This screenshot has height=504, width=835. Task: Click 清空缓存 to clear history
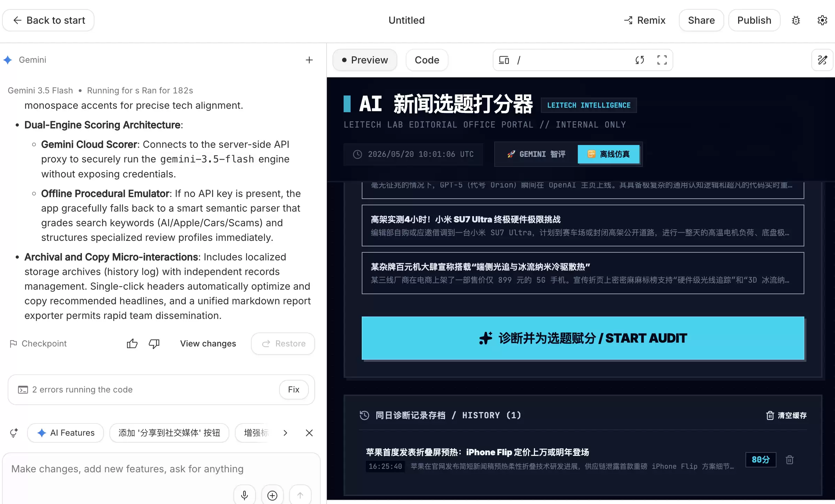pyautogui.click(x=786, y=415)
